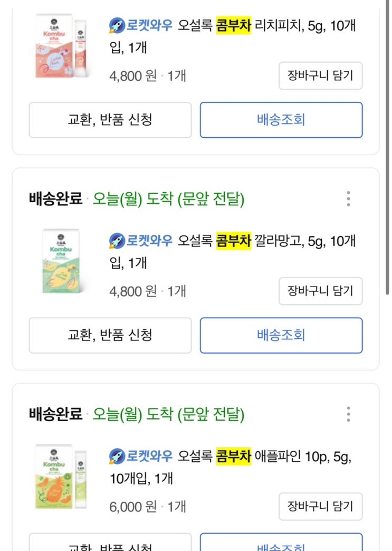Open calamansi mango kombucha product thumbnail
The width and height of the screenshot is (392, 551).
[61, 262]
